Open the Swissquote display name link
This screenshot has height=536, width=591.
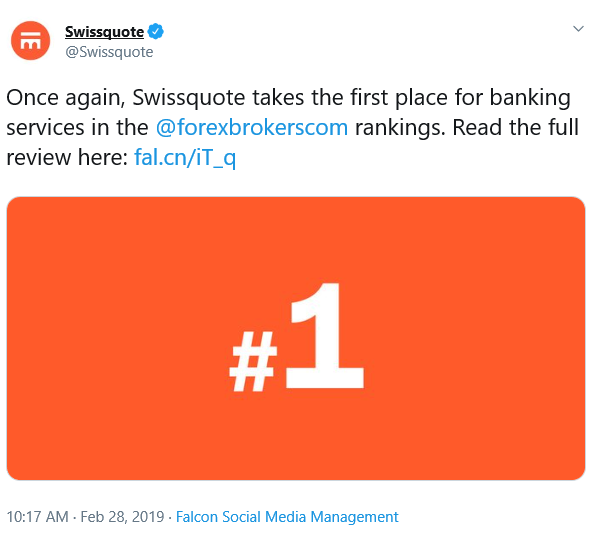pyautogui.click(x=104, y=32)
